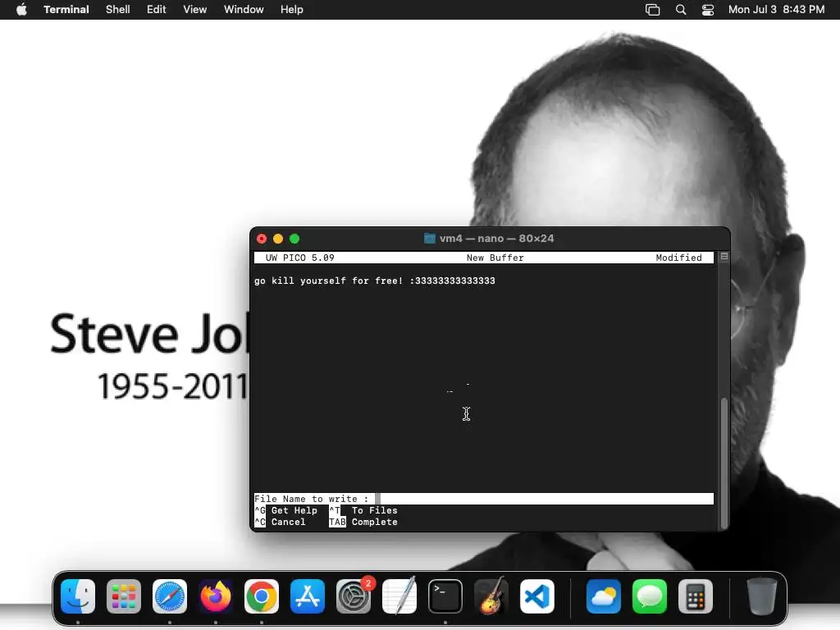Click the Terminal scrollback marker icon
Screen dimensions: 840x630
(x=724, y=257)
